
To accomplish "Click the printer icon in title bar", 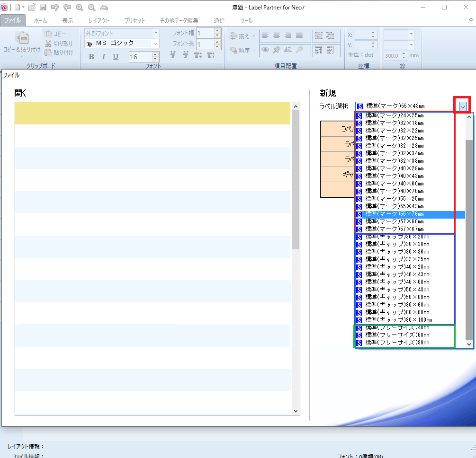I will [x=104, y=7].
